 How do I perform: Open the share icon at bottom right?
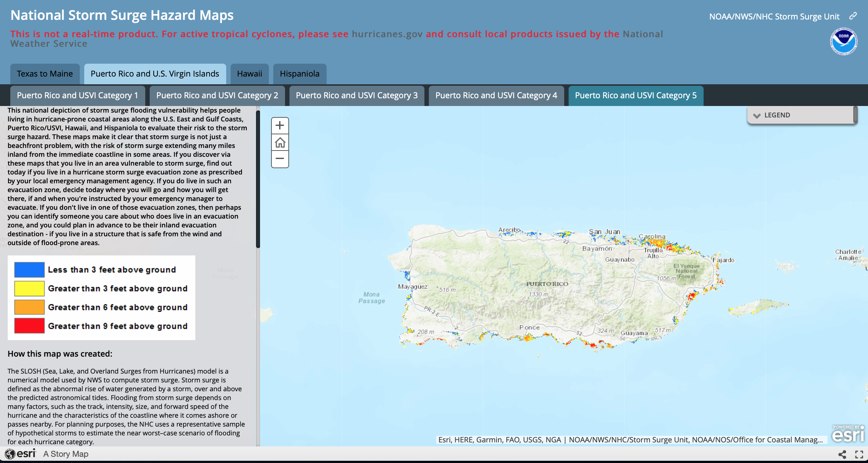click(843, 454)
